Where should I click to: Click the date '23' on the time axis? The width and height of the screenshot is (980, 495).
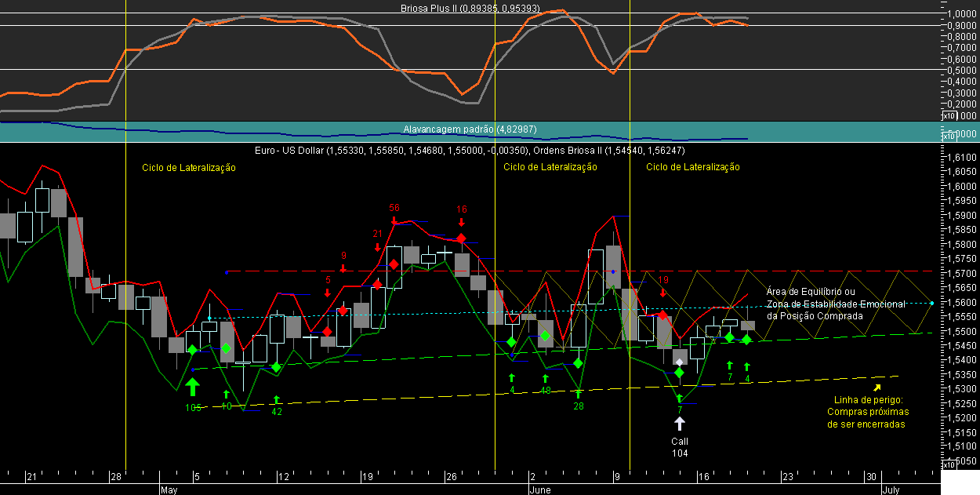787,476
